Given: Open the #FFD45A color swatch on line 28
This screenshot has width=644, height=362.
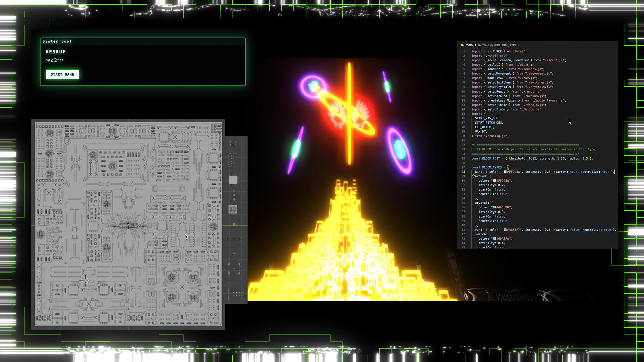Looking at the screenshot, I should point(505,172).
